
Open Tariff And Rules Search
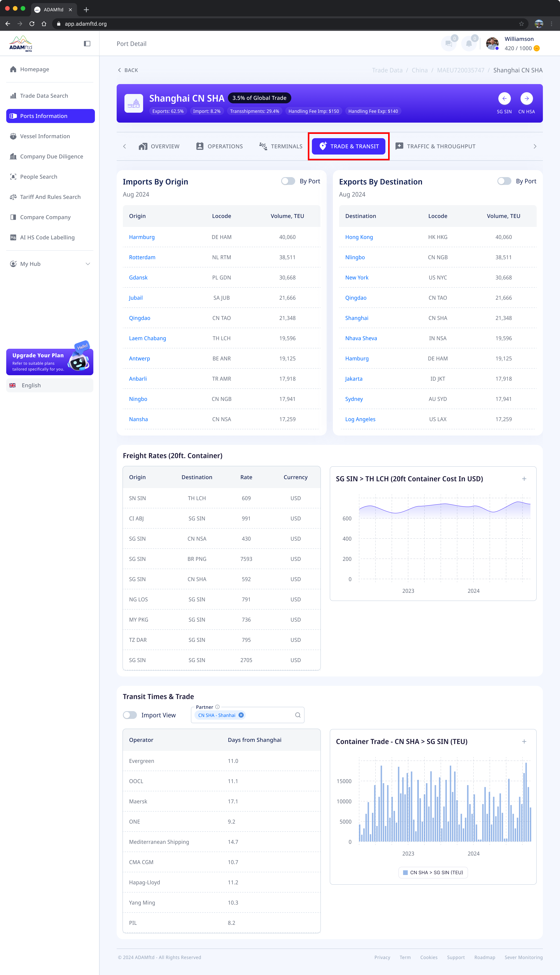(x=50, y=197)
